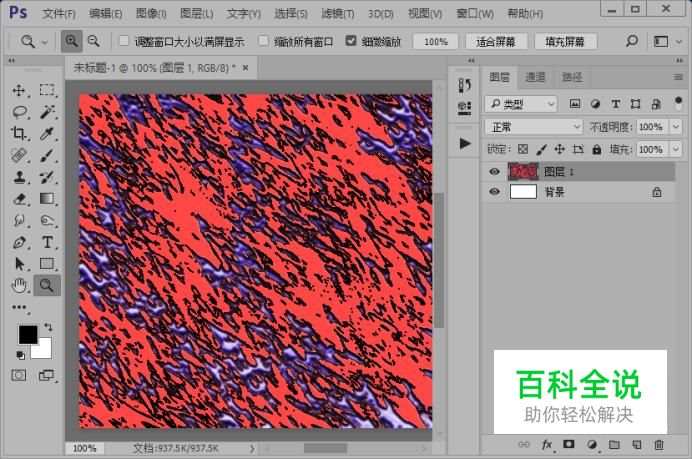
Task: Open the 图像(I) menu
Action: coord(151,14)
